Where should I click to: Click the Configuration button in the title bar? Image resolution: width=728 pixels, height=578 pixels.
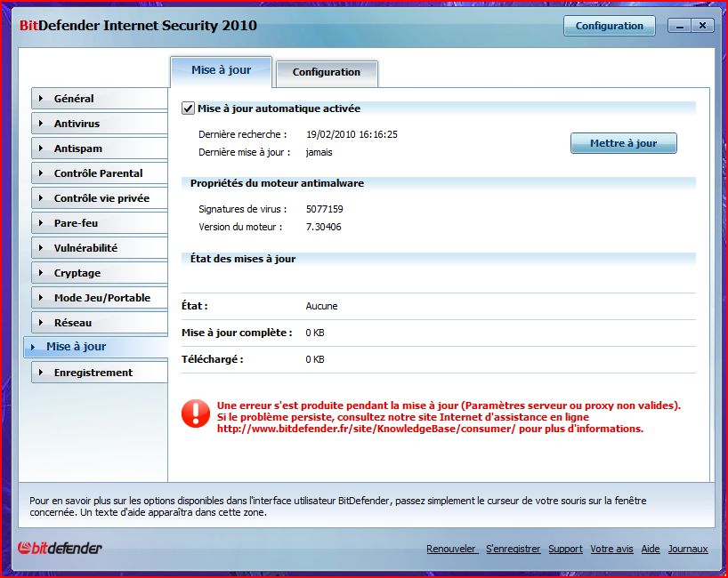pos(609,26)
